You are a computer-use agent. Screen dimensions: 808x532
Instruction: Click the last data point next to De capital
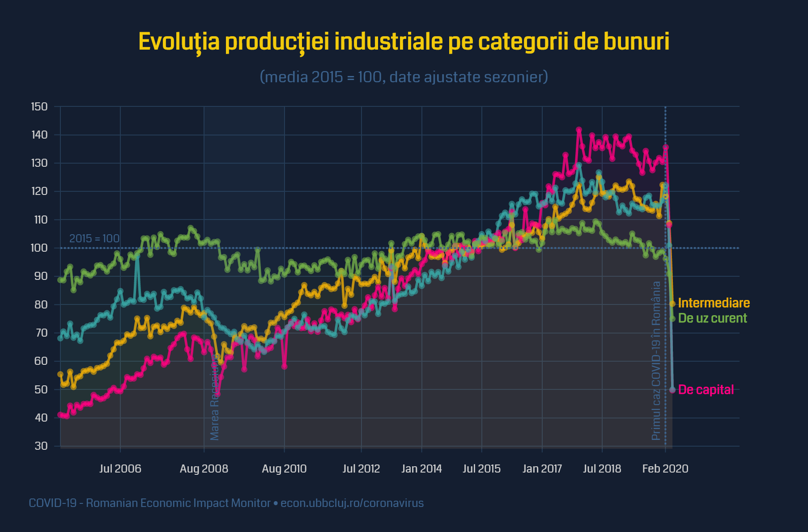coord(672,390)
